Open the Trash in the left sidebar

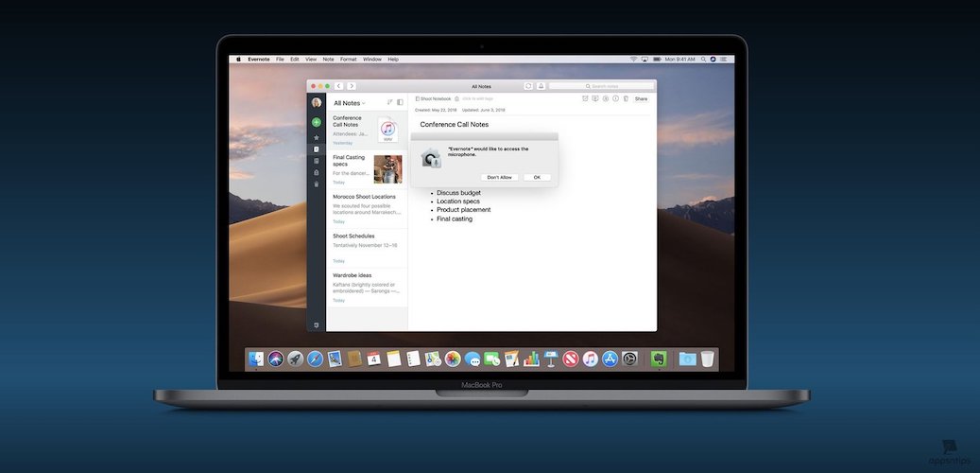(x=317, y=184)
